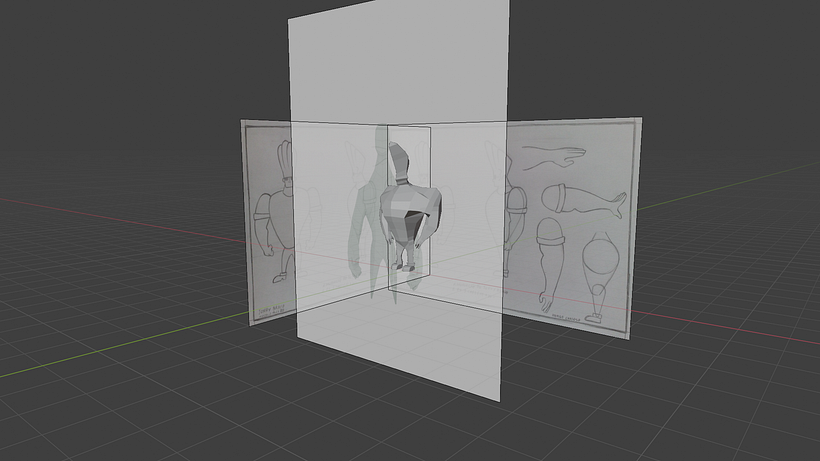The image size is (820, 461).
Task: Select the low-poly character mesh
Action: (411, 206)
